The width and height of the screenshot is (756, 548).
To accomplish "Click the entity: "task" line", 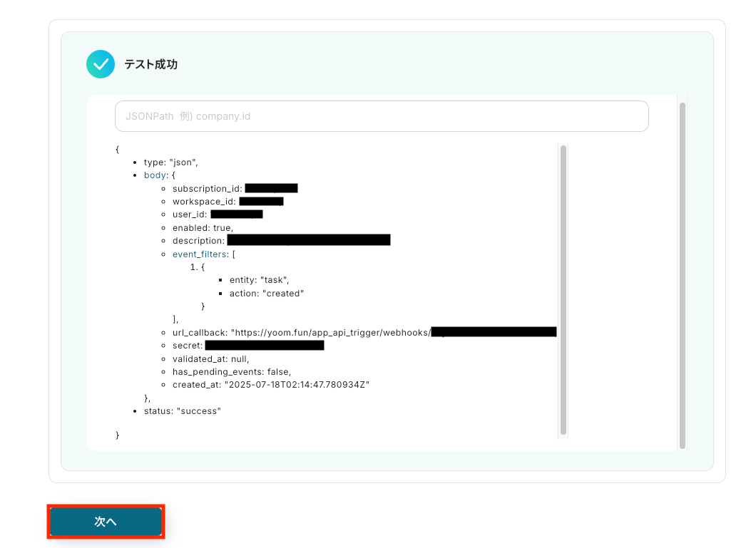I will tap(259, 280).
